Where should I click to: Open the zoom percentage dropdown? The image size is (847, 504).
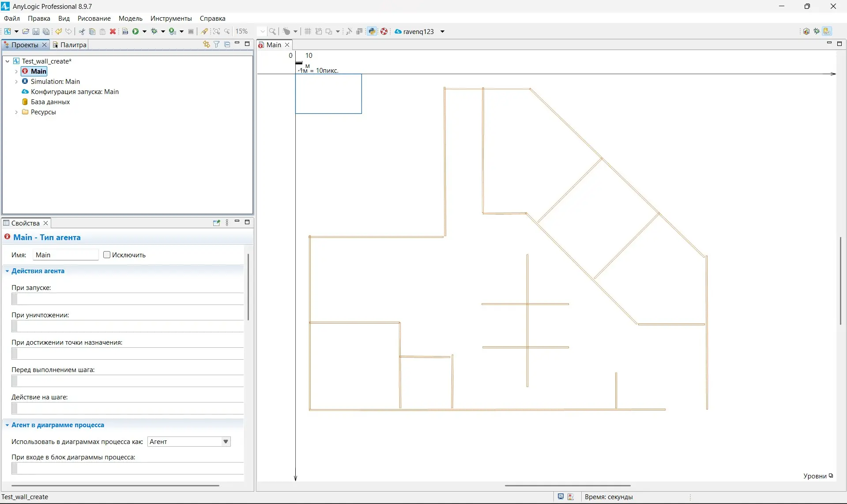click(x=262, y=31)
